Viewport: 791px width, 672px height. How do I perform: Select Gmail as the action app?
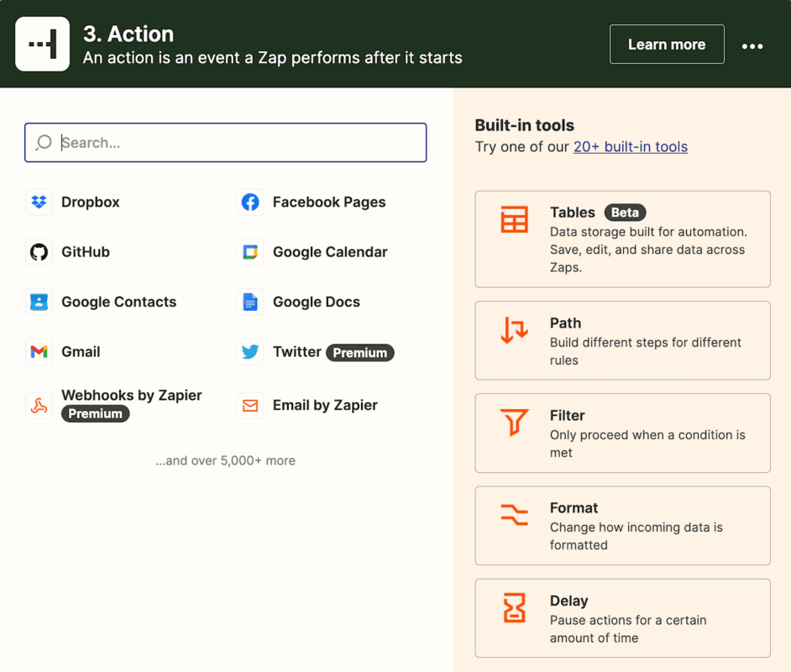(x=81, y=351)
